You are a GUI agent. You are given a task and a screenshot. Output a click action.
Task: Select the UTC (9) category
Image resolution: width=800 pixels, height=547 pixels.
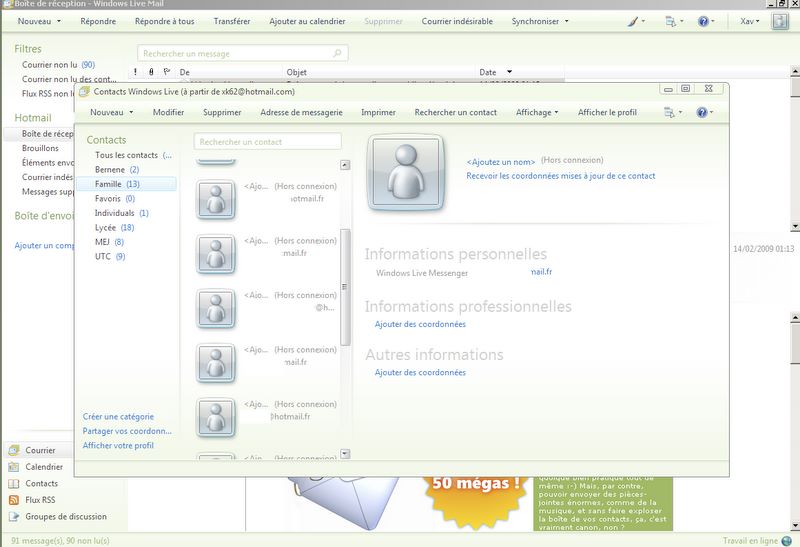coord(110,257)
